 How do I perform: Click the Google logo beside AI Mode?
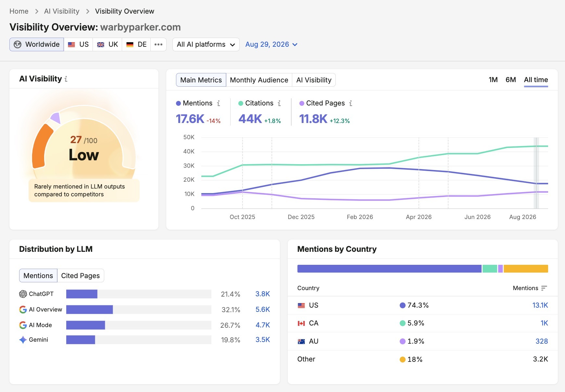coord(23,325)
